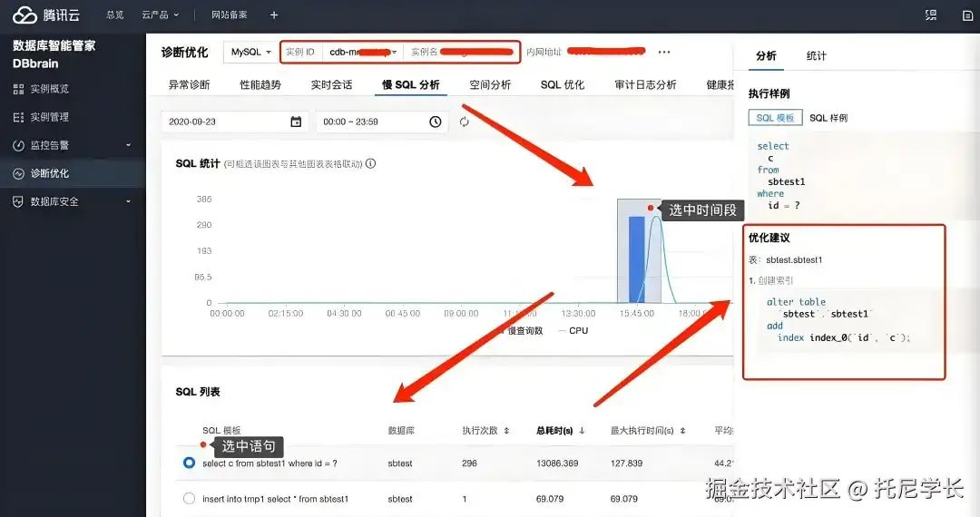Open the 实例 ID dropdown
980x517 pixels.
[363, 52]
